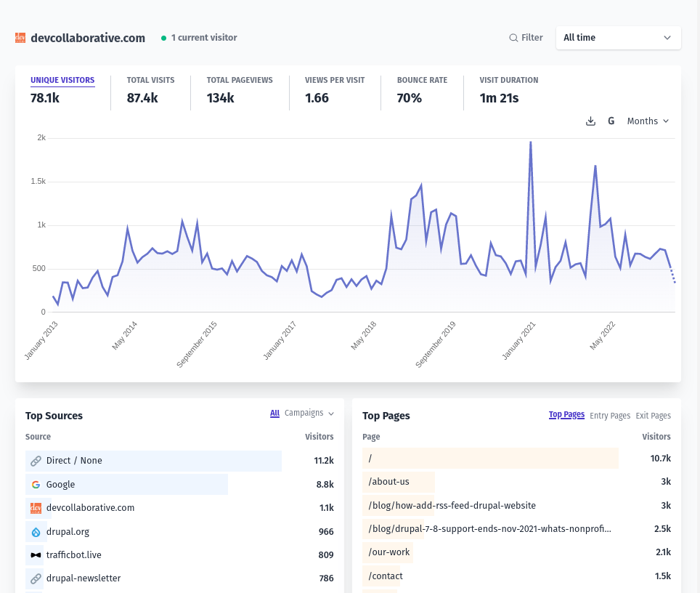Image resolution: width=700 pixels, height=593 pixels.
Task: Open the All time date range dropdown
Action: click(x=618, y=38)
